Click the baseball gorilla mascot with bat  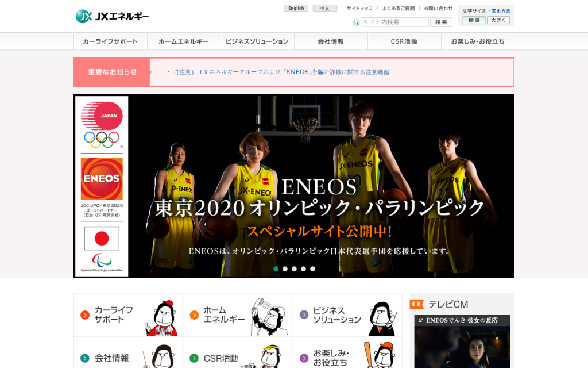379,355
